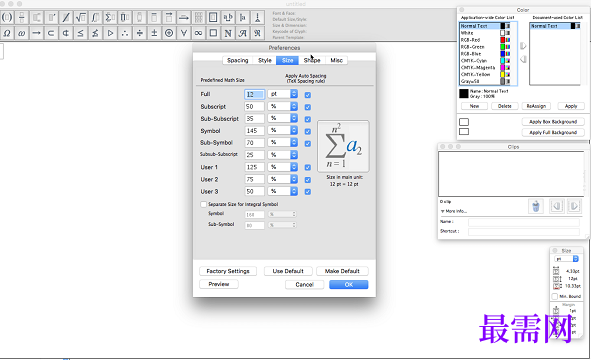
Task: Select the parentheses fence template
Action: point(7,17)
